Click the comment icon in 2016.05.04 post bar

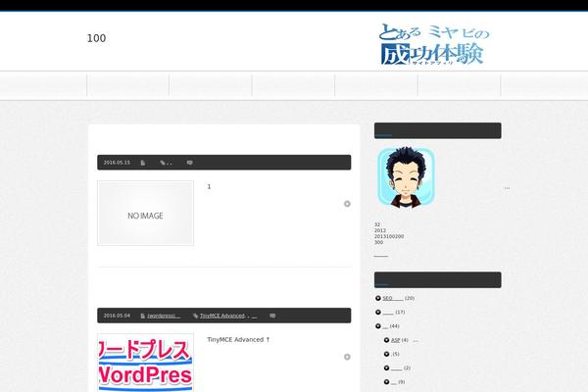click(272, 316)
